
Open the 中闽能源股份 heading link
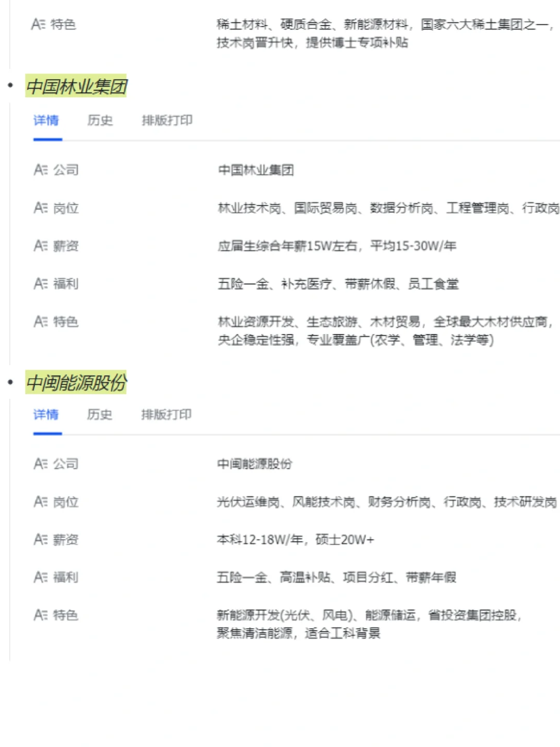(76, 383)
